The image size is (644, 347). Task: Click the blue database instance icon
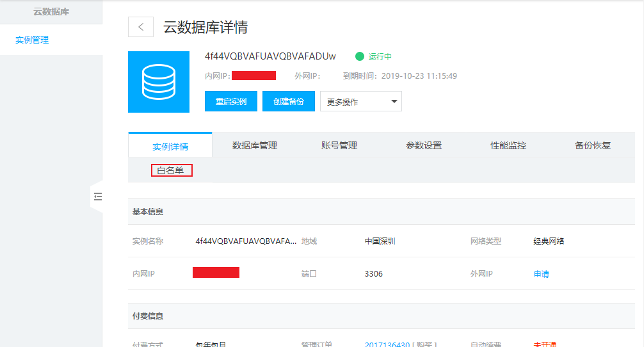click(x=159, y=82)
